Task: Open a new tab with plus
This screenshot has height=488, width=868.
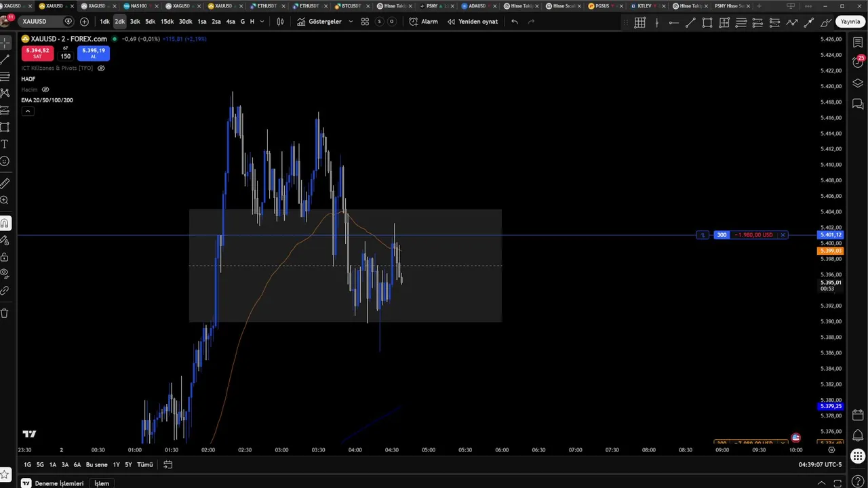Action: click(759, 6)
